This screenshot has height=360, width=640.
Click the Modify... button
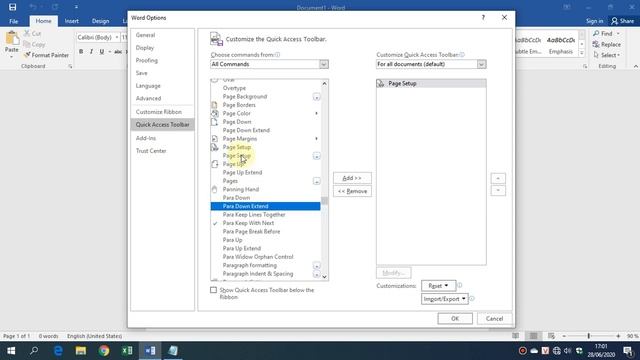[x=393, y=273]
